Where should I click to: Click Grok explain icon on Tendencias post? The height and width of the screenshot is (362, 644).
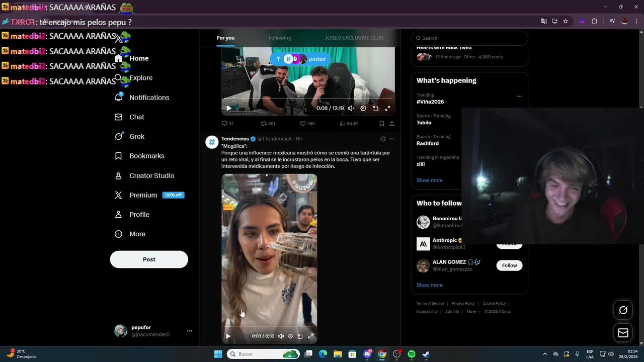click(x=383, y=139)
